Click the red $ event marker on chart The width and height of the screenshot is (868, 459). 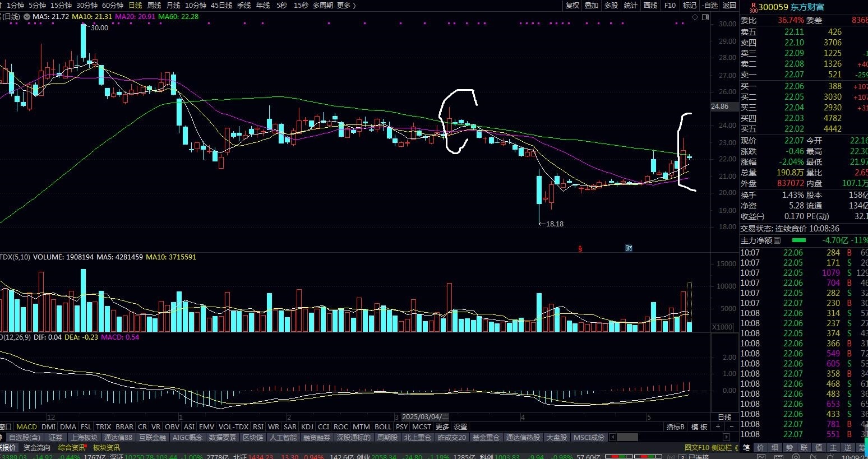tap(580, 248)
